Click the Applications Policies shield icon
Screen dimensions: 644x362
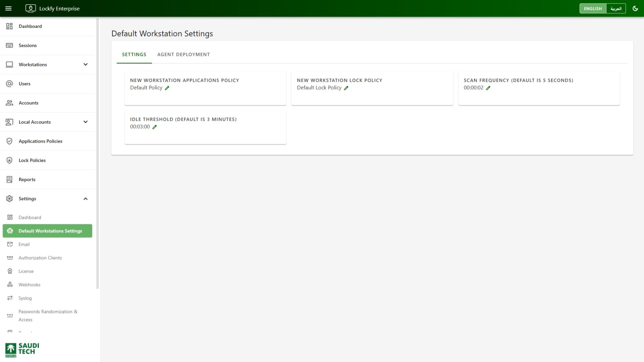[9, 141]
